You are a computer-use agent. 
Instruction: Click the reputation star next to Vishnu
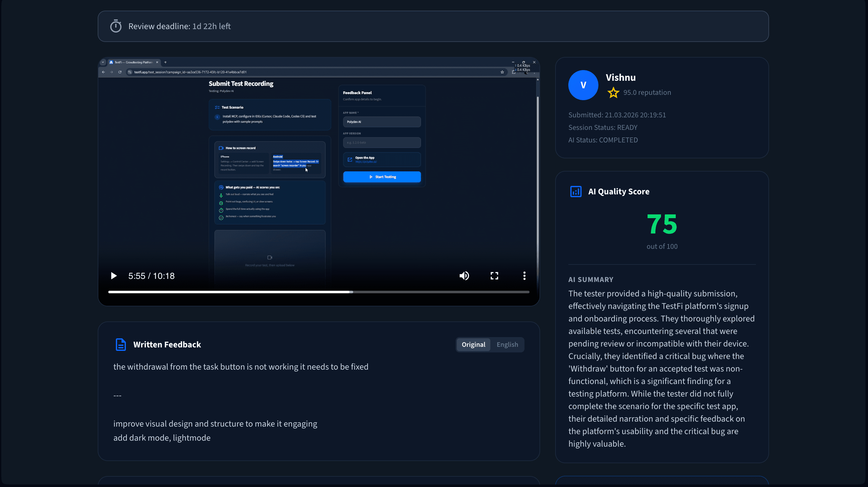613,93
